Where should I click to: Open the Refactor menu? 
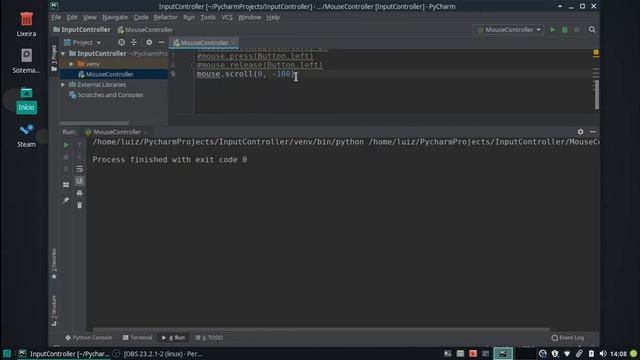pos(165,17)
